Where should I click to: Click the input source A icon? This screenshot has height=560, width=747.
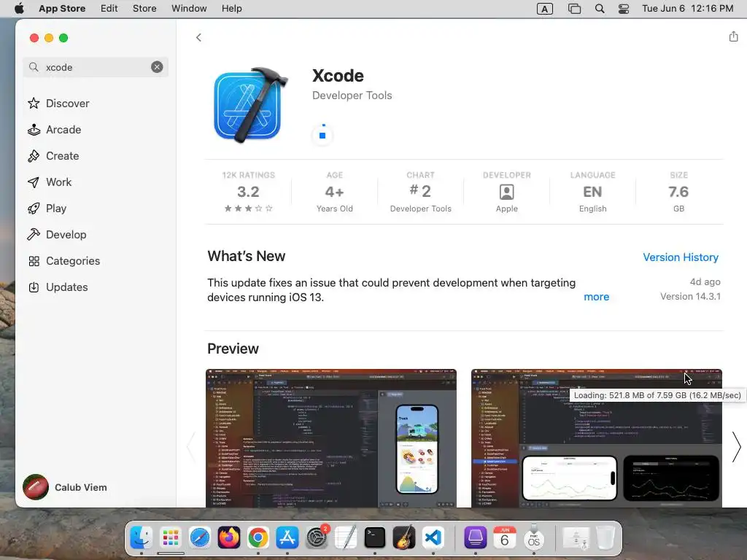[544, 9]
